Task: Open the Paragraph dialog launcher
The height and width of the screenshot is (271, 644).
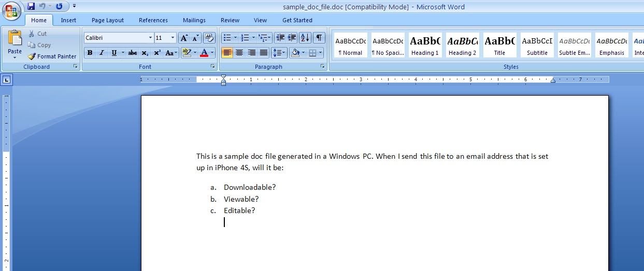Action: pos(323,67)
